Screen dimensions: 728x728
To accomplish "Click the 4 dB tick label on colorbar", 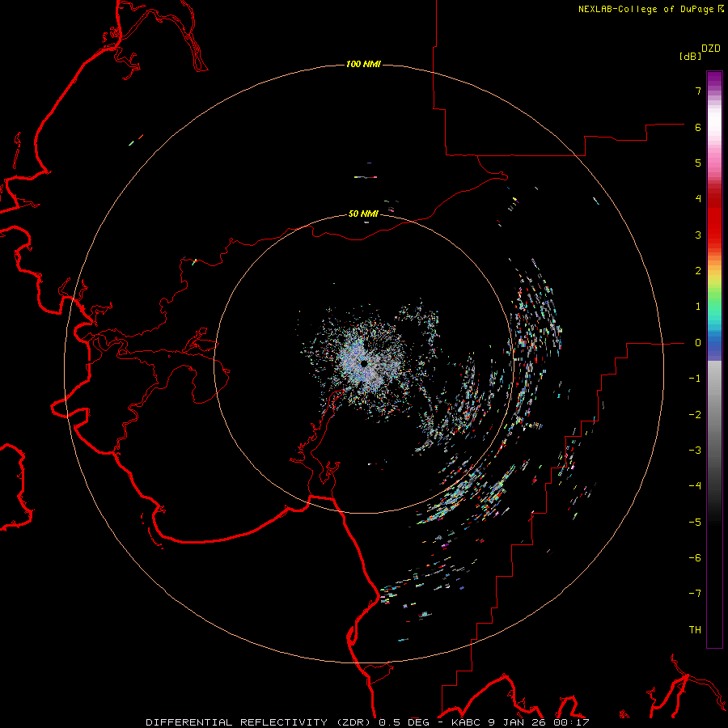I will (698, 199).
